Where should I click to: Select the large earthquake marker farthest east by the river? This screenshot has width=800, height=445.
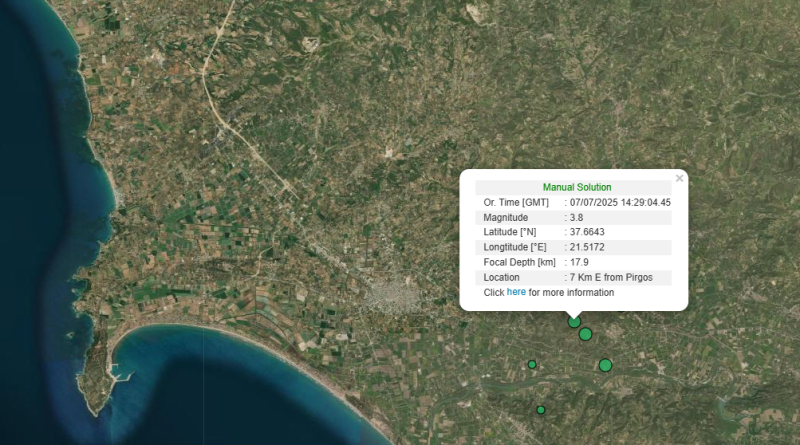(605, 365)
